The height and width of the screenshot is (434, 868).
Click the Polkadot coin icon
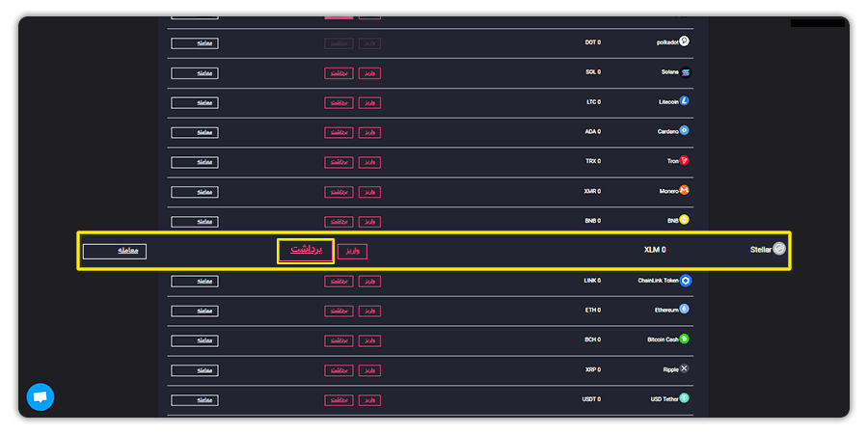(x=684, y=41)
